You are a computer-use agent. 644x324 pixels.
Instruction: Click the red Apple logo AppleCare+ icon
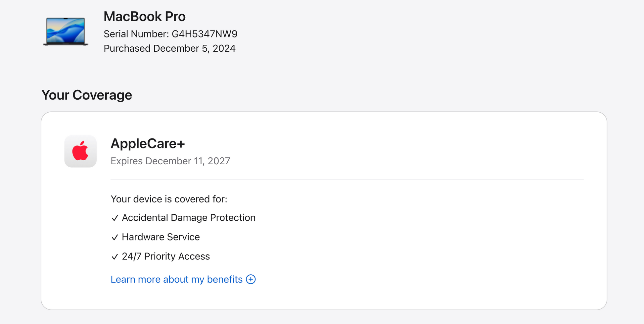coord(80,151)
